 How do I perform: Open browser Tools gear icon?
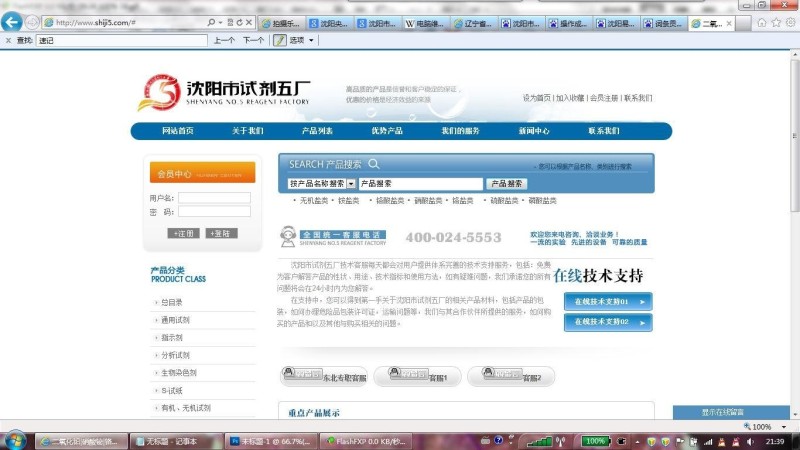(789, 22)
